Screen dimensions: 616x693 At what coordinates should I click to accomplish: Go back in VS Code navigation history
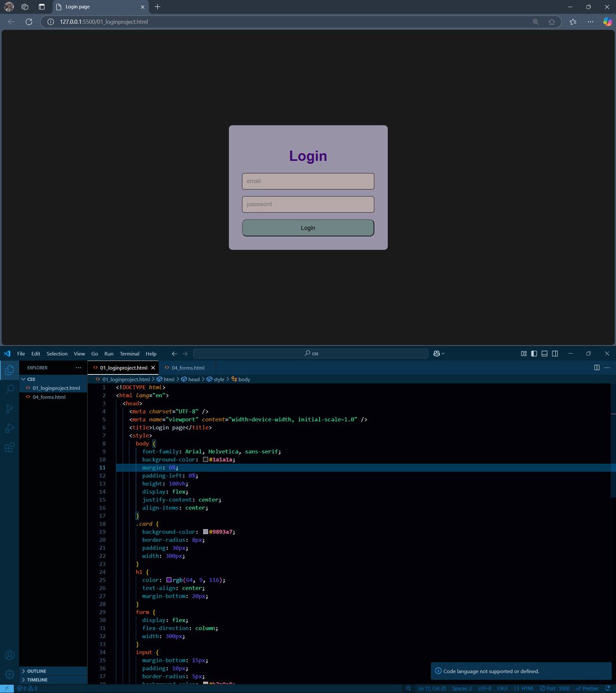(174, 353)
